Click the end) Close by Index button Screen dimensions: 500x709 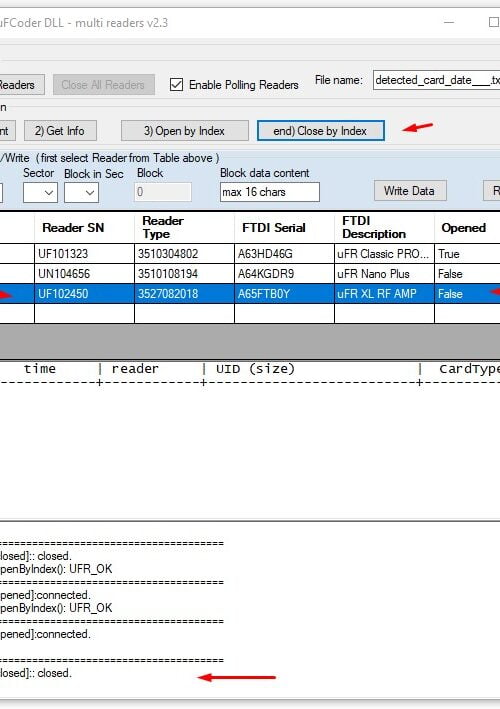(321, 131)
